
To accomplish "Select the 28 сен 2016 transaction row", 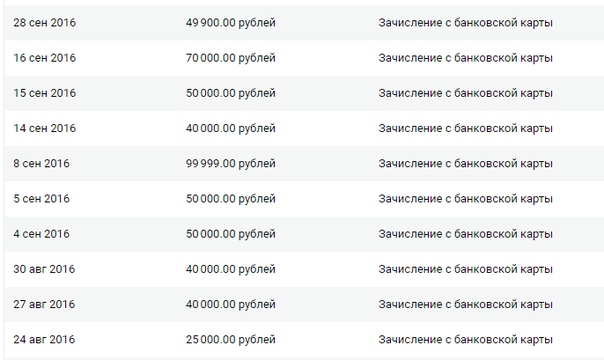I will pos(304,23).
